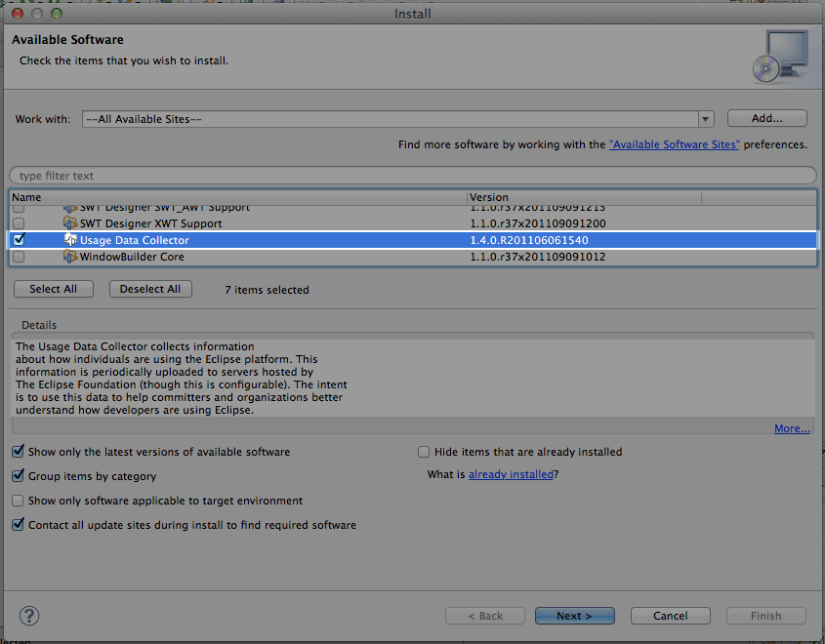Click version 1.1.0.r37x201109091012 cell

538,257
